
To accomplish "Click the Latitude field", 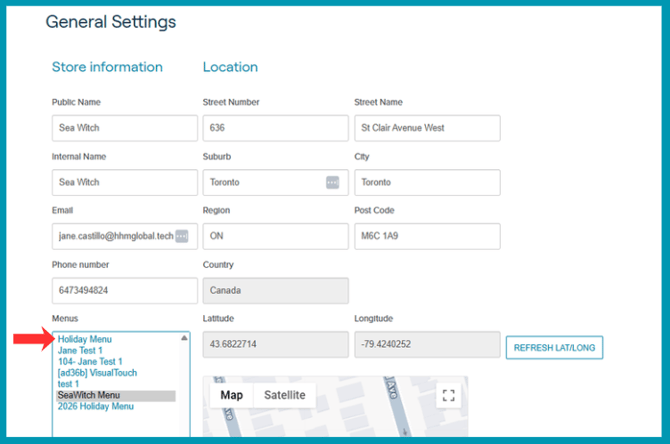I will (276, 344).
